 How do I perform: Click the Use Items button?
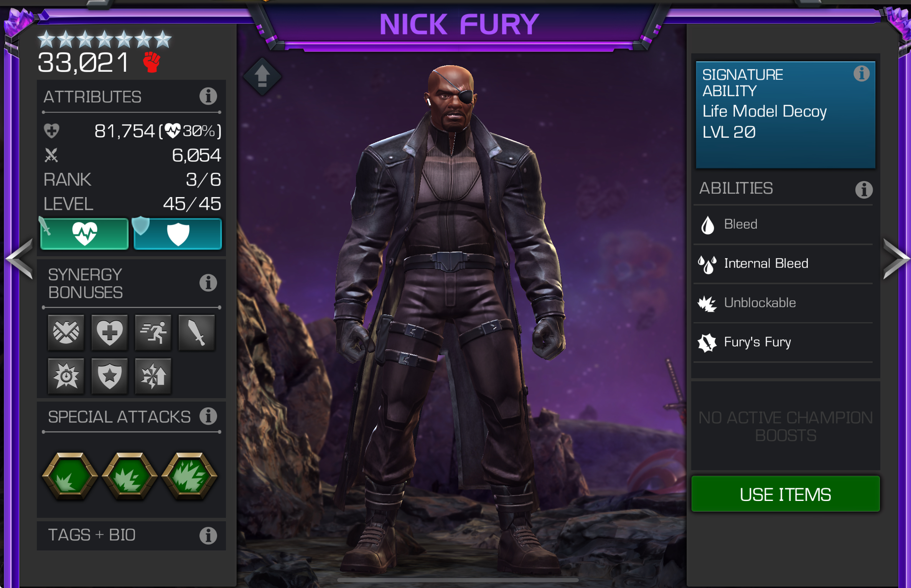click(786, 494)
